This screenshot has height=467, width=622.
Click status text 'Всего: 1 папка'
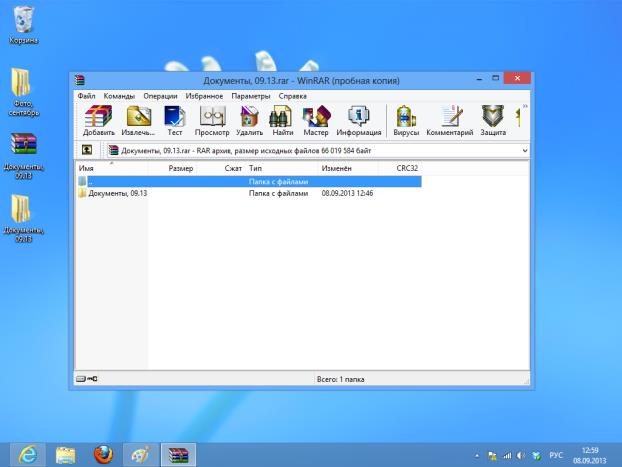[x=340, y=379]
